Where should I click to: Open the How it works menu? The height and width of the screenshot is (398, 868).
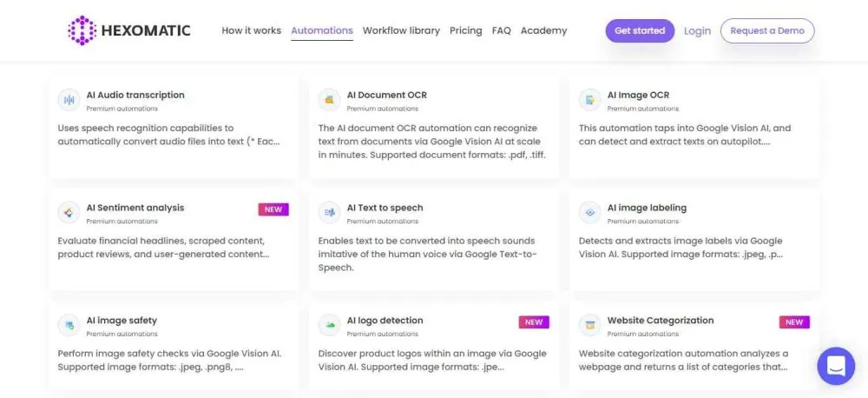click(x=251, y=30)
